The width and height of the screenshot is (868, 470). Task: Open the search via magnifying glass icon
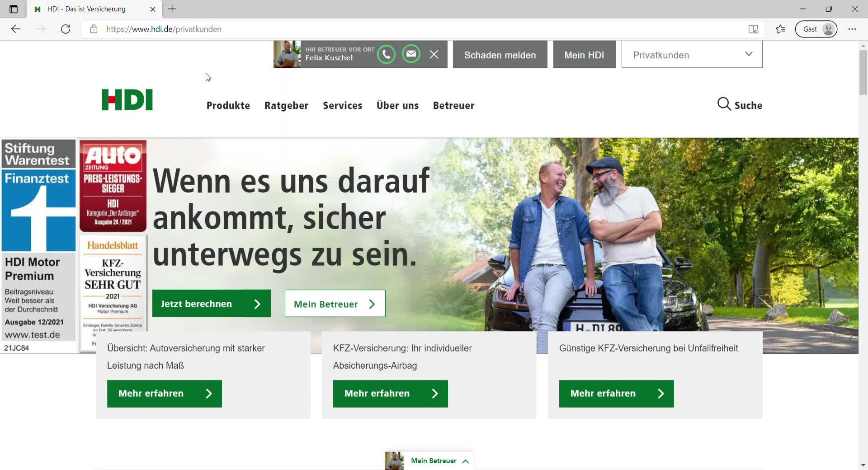point(724,104)
